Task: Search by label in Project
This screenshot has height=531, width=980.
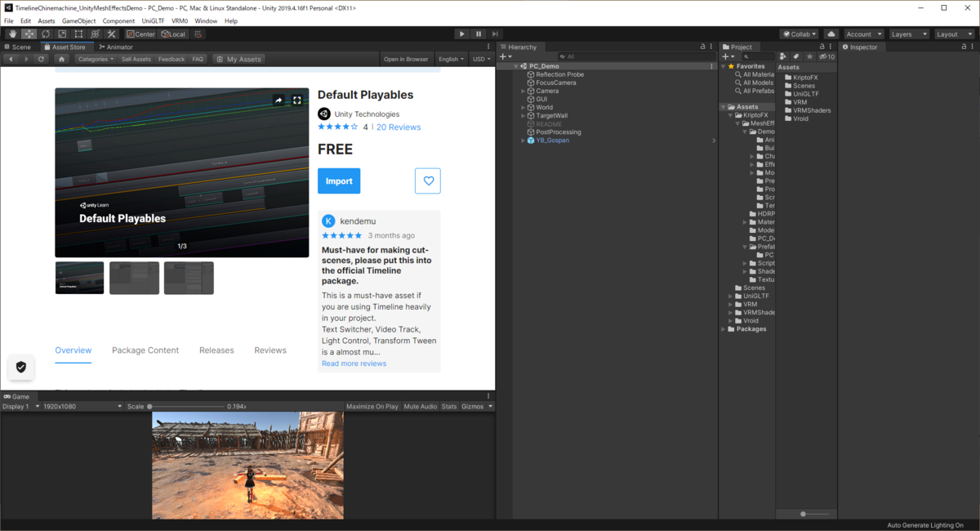Action: pos(796,56)
